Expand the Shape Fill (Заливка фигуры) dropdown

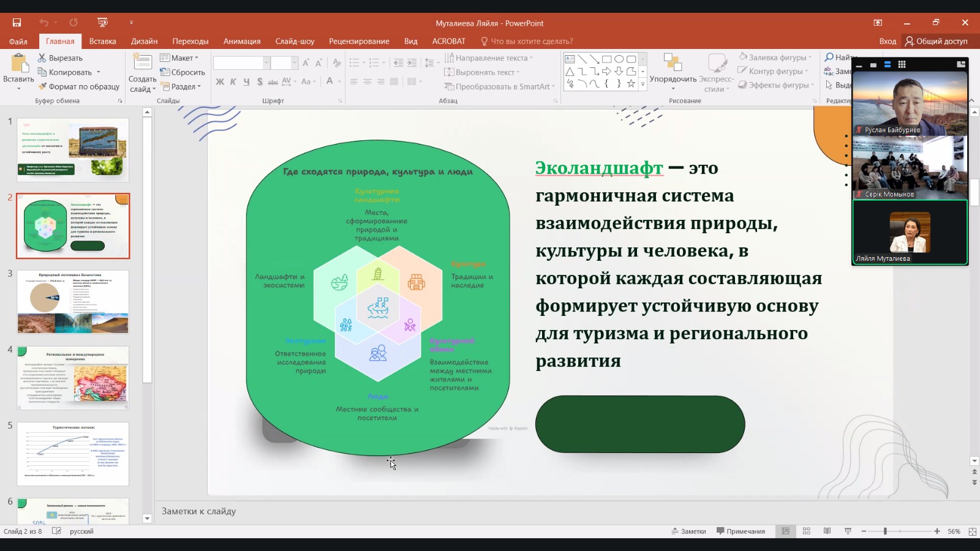click(775, 57)
